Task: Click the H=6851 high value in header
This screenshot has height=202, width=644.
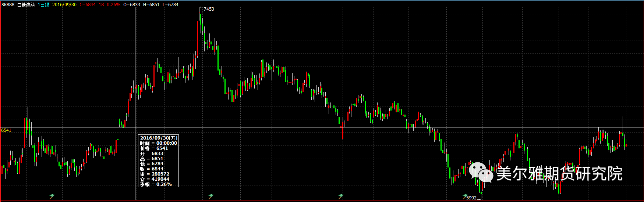Action: 151,5
